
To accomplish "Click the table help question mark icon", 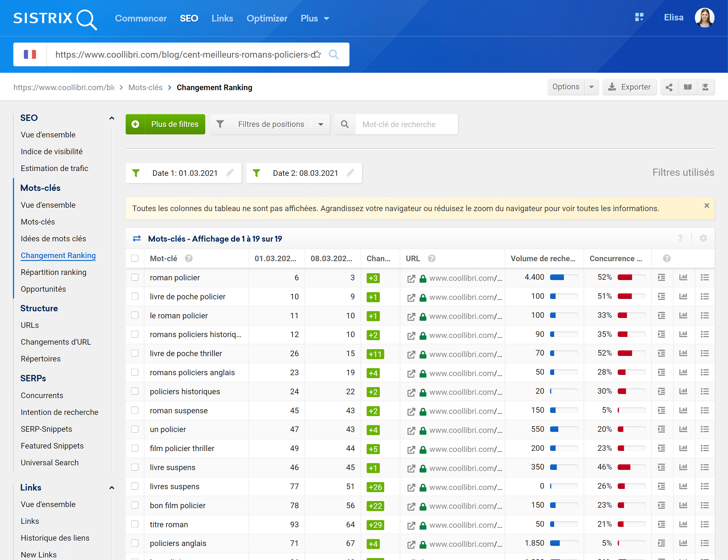I will point(680,238).
